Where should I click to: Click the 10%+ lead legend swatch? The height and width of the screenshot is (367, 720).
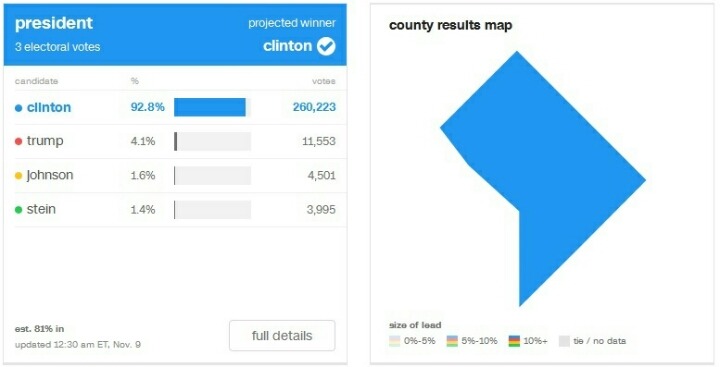pos(514,341)
